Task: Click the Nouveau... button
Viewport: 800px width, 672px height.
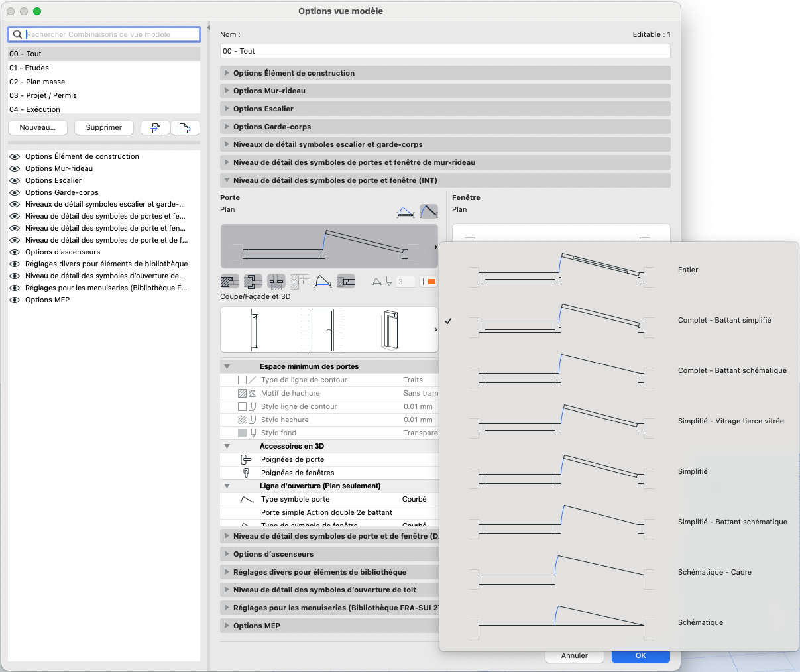Action: tap(38, 127)
